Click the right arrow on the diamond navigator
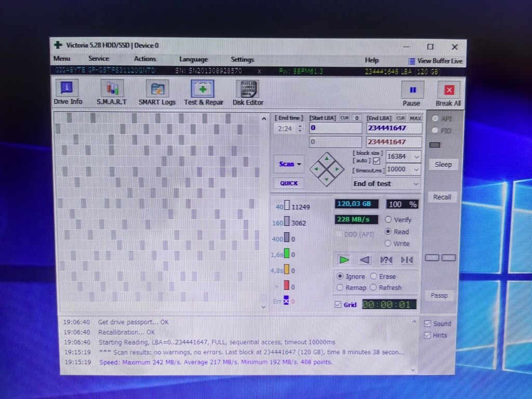 click(x=337, y=169)
